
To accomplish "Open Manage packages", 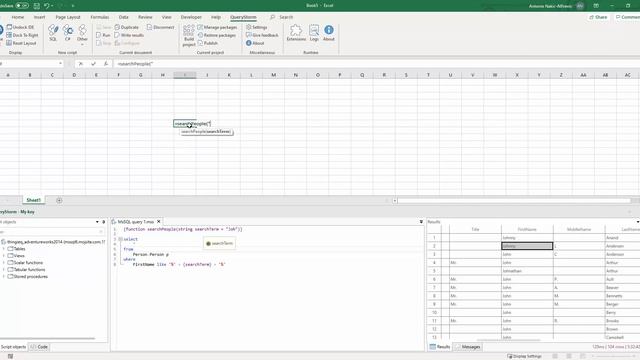I will (217, 27).
